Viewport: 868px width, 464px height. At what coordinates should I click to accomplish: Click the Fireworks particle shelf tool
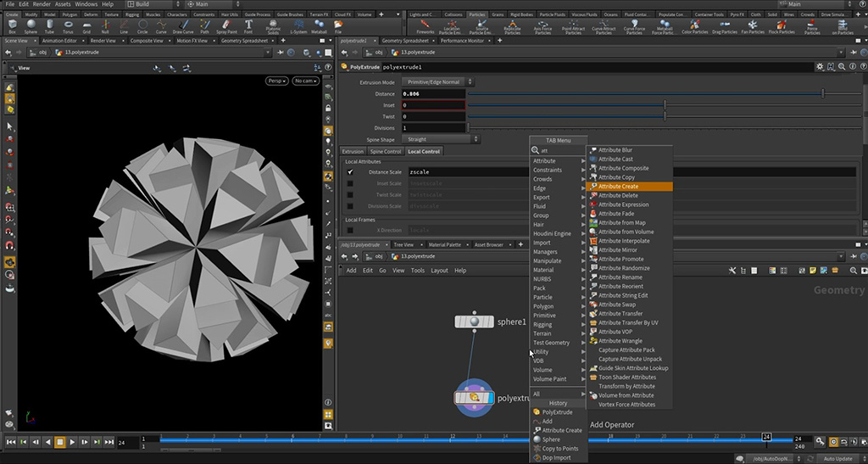coord(426,26)
